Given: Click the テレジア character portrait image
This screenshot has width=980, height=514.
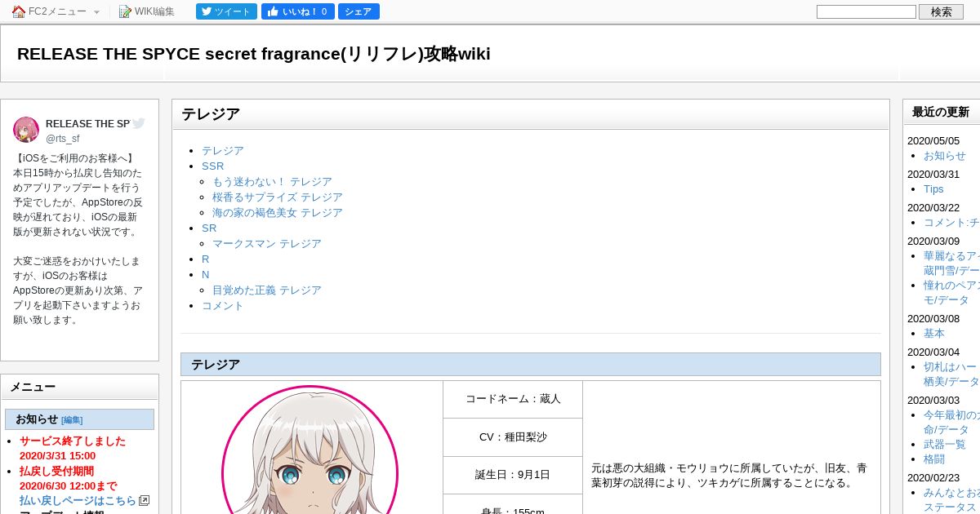Looking at the screenshot, I should (310, 450).
